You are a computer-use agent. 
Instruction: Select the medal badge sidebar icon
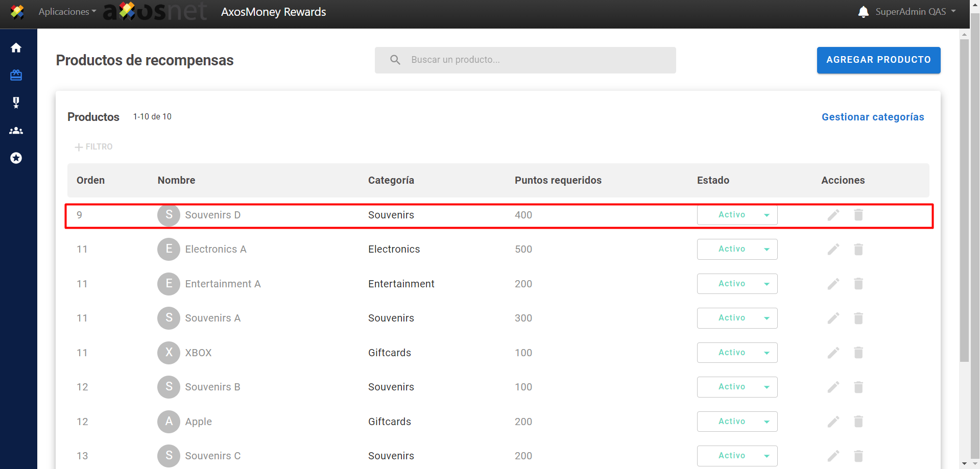click(16, 103)
